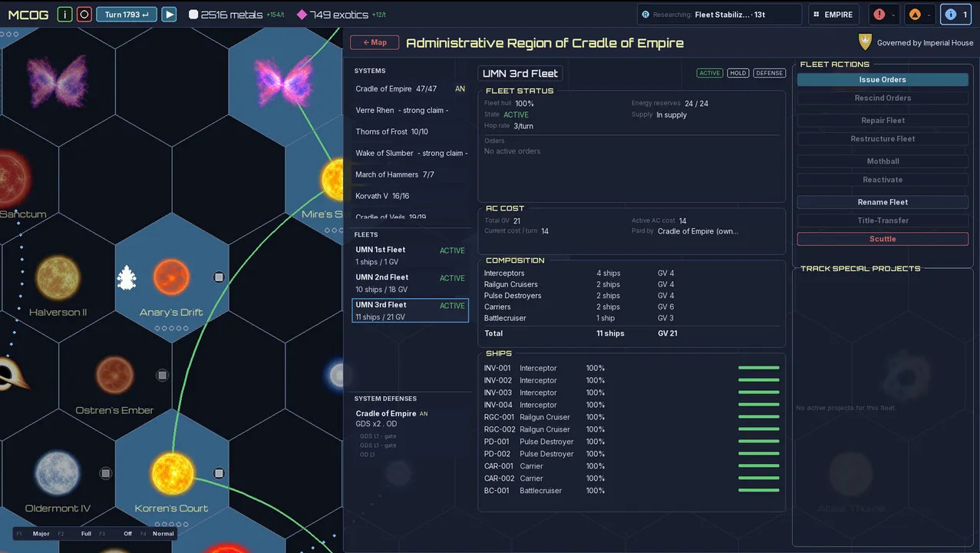The height and width of the screenshot is (553, 980).
Task: Click the pink exotics diamond icon
Action: (x=302, y=15)
